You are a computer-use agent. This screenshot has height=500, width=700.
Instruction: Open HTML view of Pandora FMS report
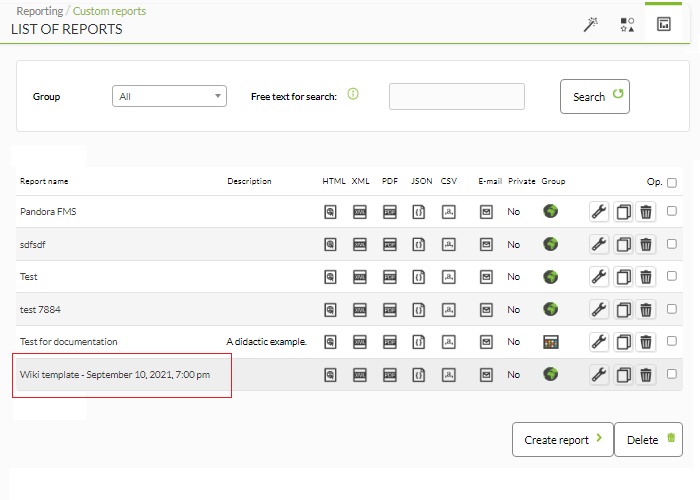click(x=330, y=212)
